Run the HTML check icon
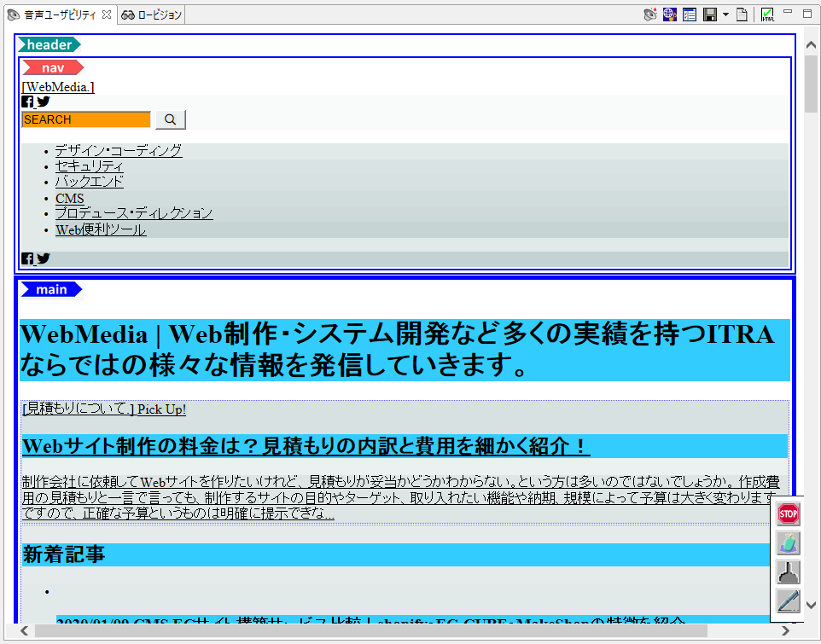Viewport: 821px width, 644px height. point(767,15)
